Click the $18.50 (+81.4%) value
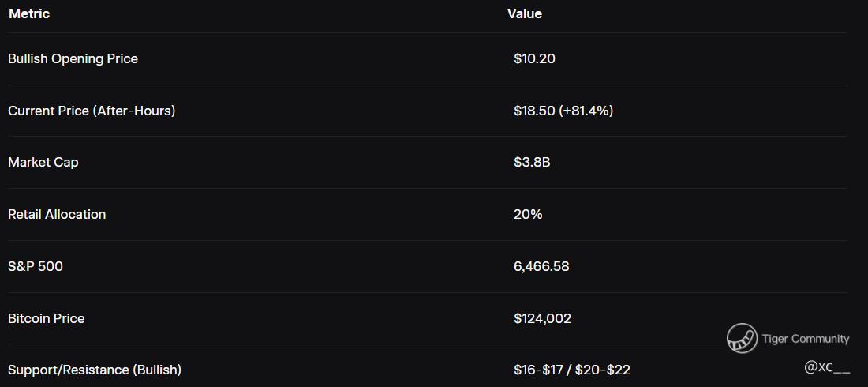 (x=563, y=111)
